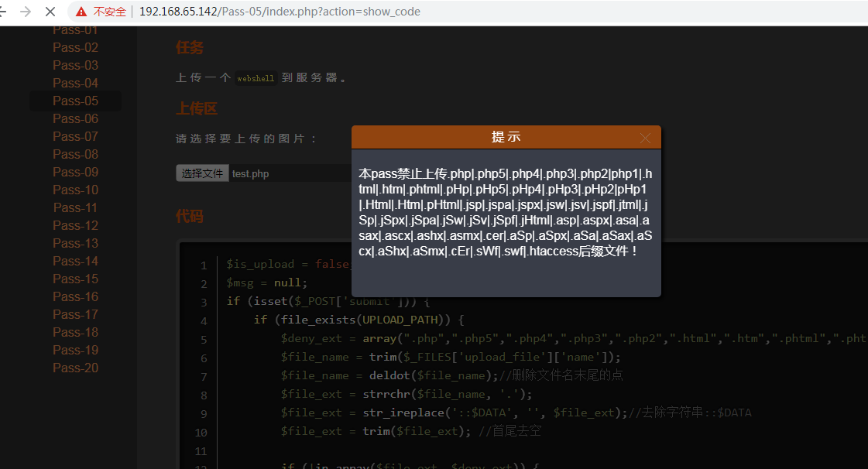Click the browser forward arrow
The height and width of the screenshot is (469, 868).
[26, 12]
